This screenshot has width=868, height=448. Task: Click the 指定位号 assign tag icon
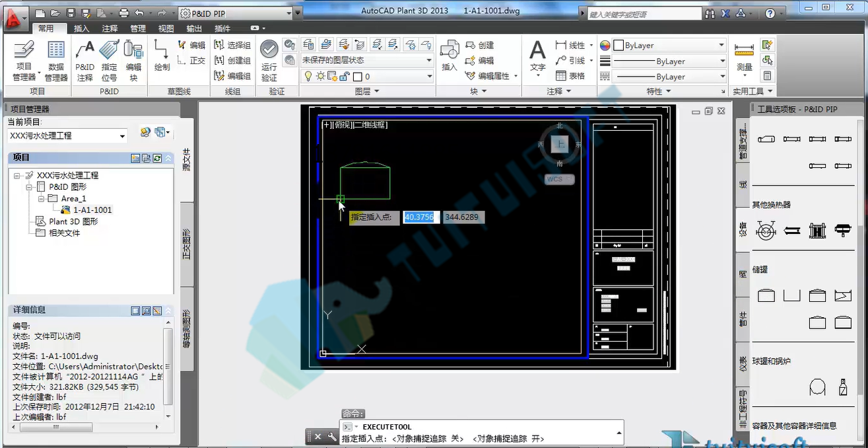[x=109, y=60]
